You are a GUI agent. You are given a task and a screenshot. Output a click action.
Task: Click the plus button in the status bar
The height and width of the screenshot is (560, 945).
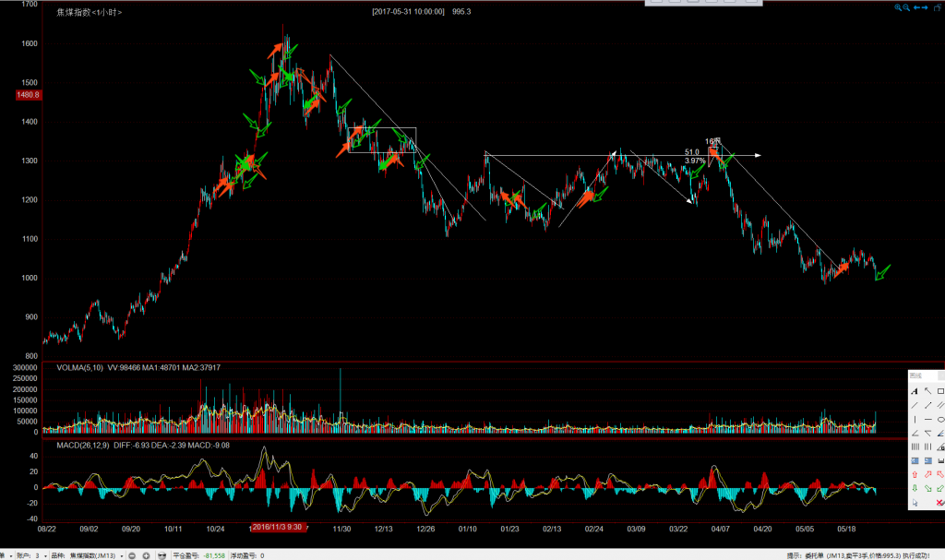[x=146, y=555]
